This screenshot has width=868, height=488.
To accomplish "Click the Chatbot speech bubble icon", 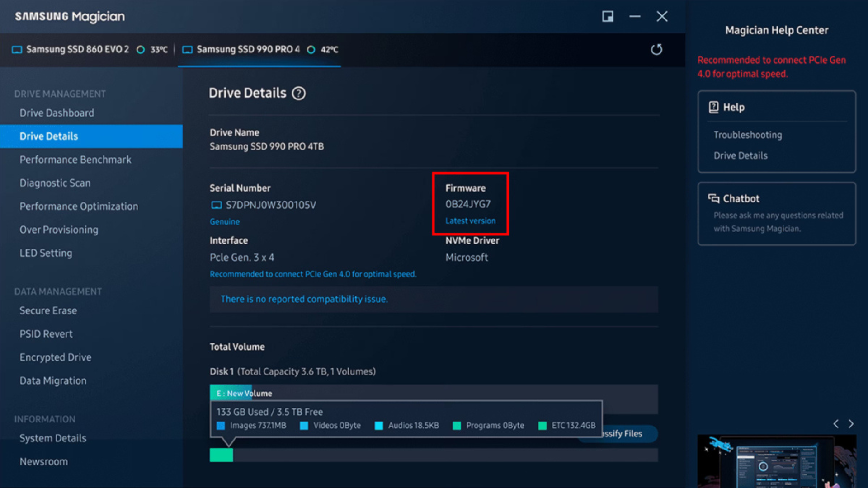I will pos(713,198).
